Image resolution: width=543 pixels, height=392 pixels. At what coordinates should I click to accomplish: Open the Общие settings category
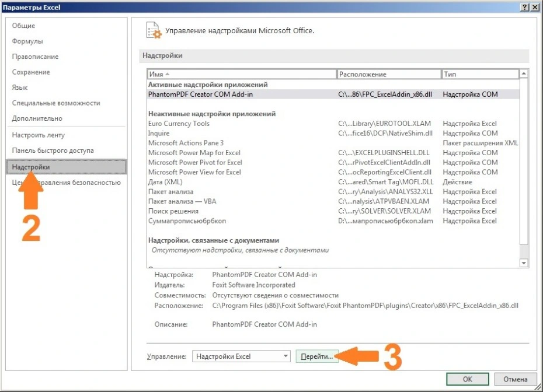(23, 26)
